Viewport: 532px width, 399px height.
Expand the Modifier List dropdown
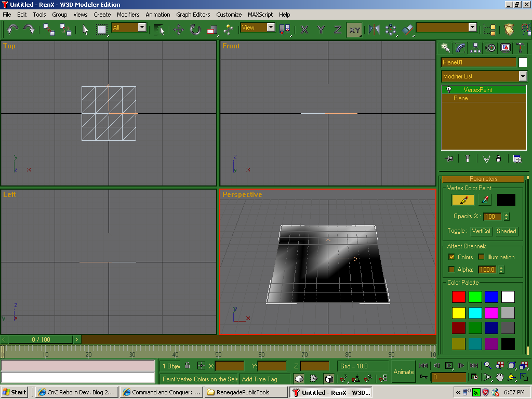[x=523, y=76]
